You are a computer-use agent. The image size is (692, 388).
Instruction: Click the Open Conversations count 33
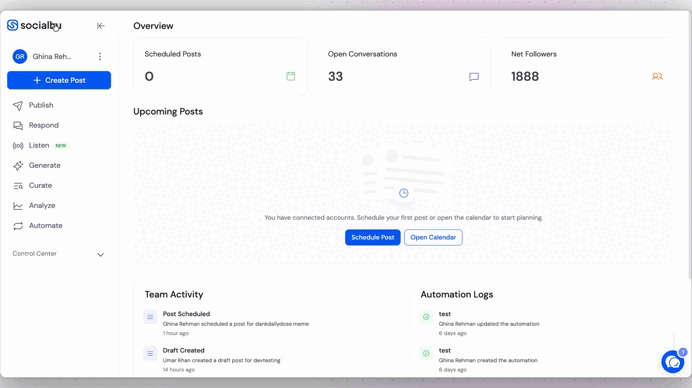(335, 77)
